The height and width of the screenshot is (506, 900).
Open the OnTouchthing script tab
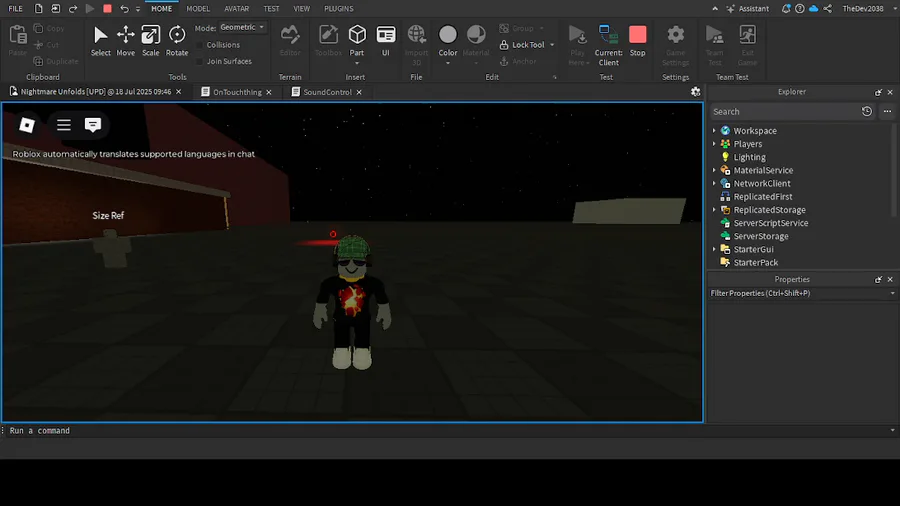point(237,92)
